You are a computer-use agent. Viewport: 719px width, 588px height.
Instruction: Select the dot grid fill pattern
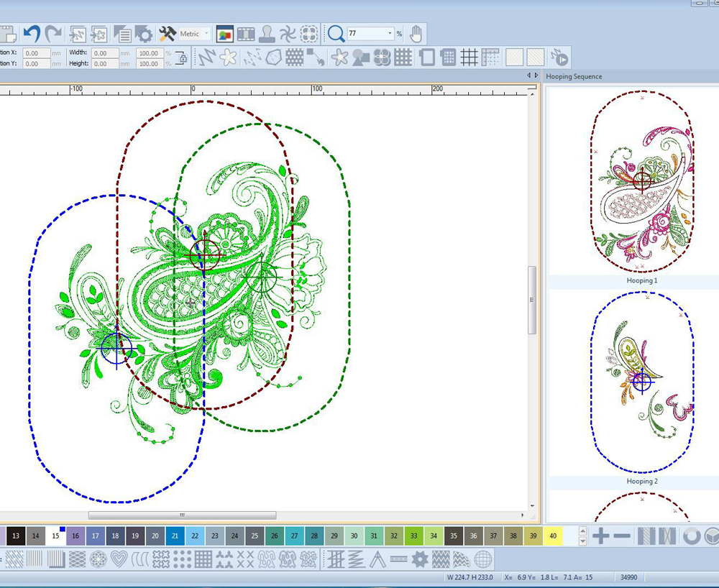(182, 559)
